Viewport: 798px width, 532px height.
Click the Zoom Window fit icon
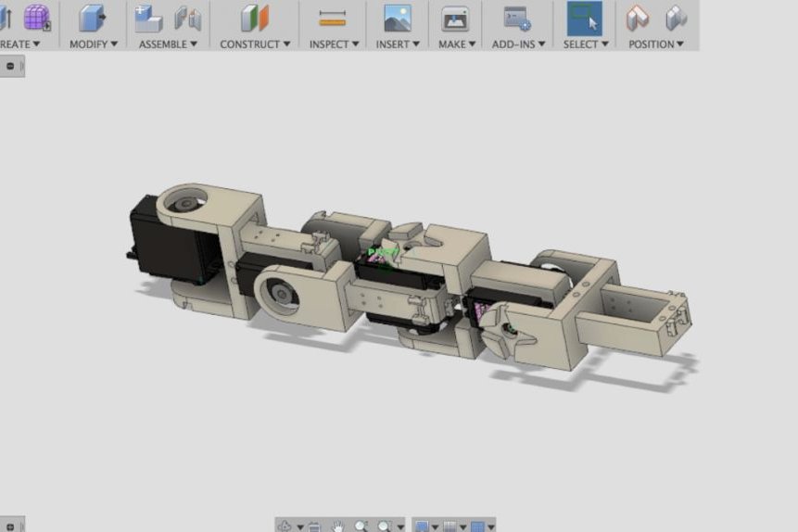click(x=385, y=526)
